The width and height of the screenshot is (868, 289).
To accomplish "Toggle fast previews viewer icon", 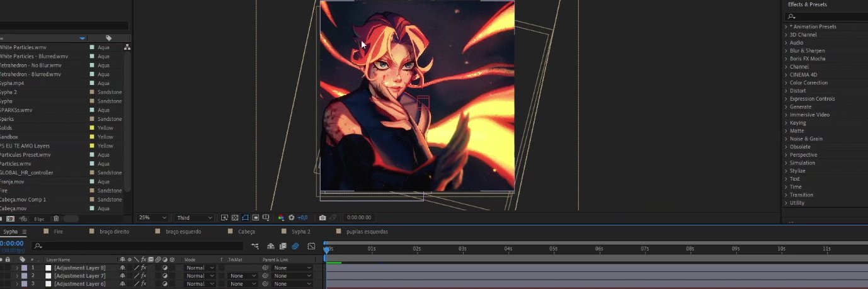I will point(225,217).
